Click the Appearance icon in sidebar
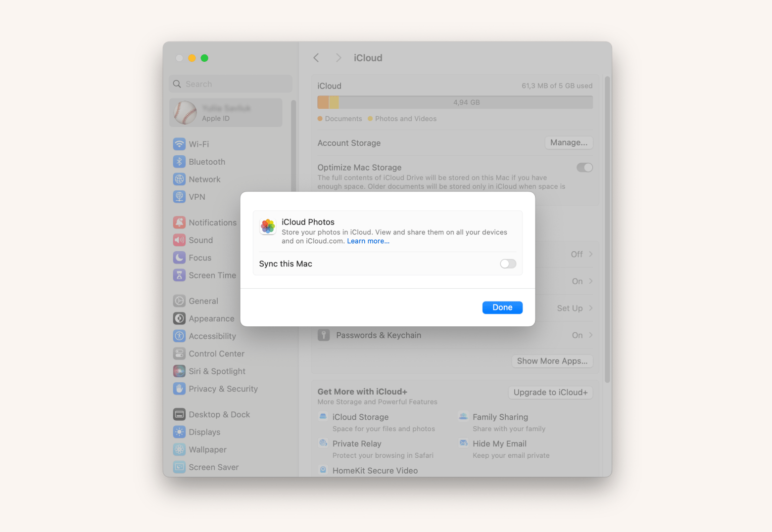The width and height of the screenshot is (772, 532). pos(179,318)
